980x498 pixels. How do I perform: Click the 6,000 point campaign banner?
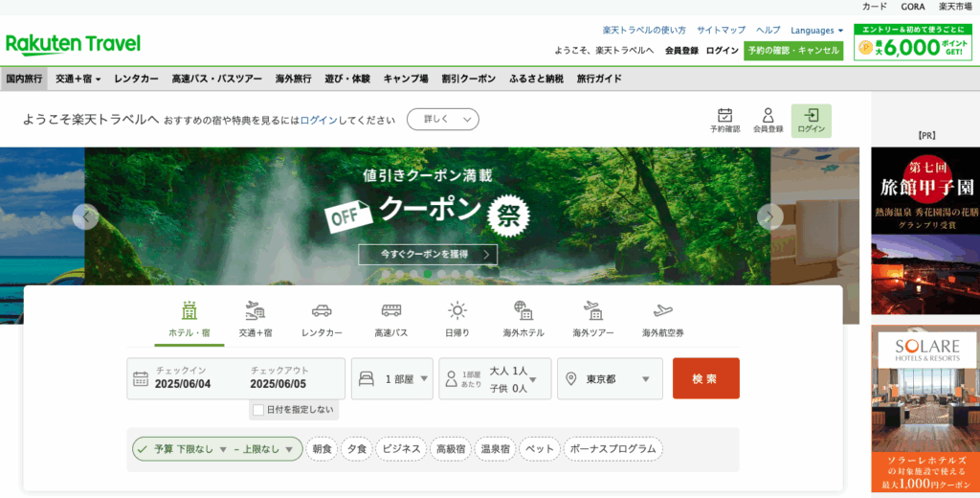[913, 42]
